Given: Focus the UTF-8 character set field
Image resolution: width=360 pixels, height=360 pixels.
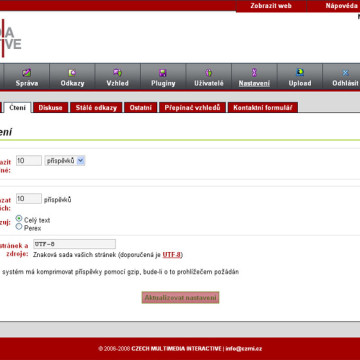Looking at the screenshot, I should (x=74, y=244).
